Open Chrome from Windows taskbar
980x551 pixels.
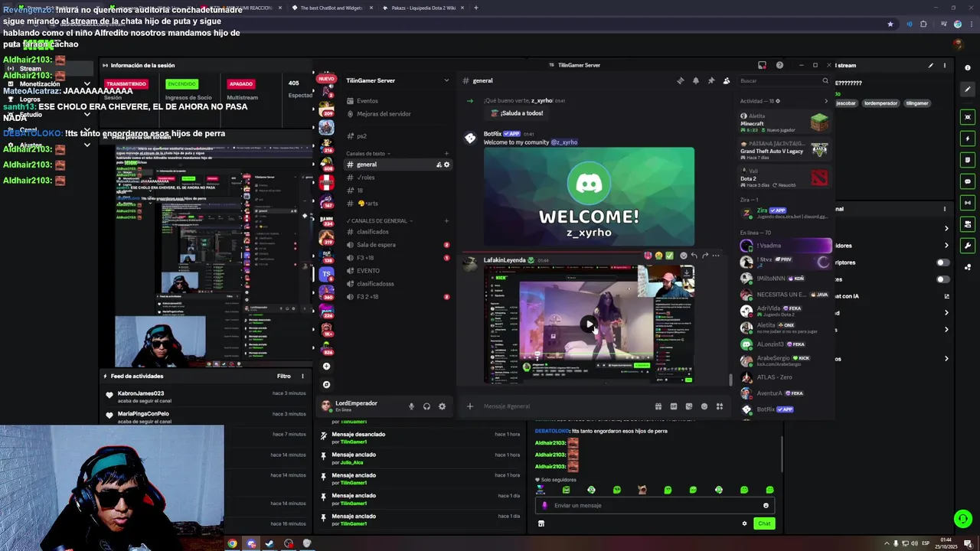(232, 544)
